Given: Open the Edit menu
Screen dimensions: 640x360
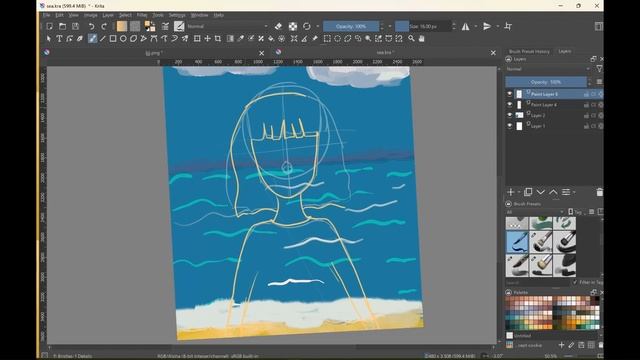Looking at the screenshot, I should 60,15.
